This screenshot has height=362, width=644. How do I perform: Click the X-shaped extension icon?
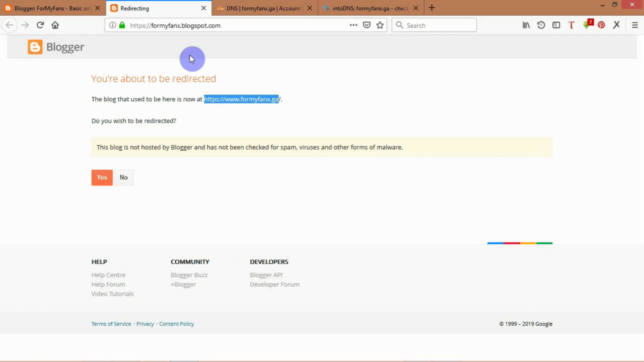pos(616,25)
